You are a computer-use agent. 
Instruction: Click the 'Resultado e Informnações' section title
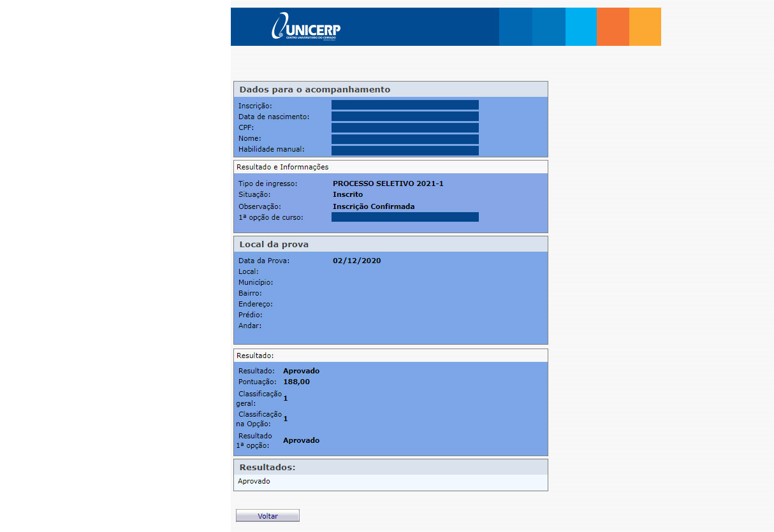point(282,167)
